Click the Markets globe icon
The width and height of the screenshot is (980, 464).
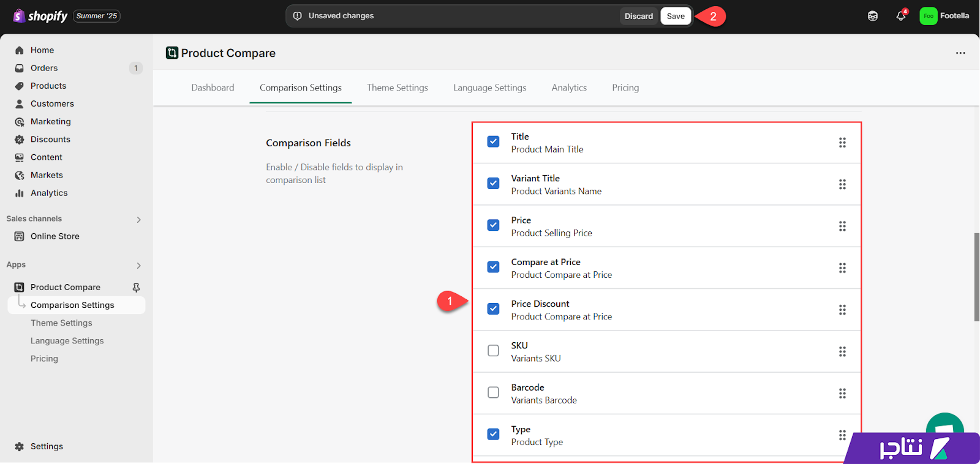tap(20, 175)
